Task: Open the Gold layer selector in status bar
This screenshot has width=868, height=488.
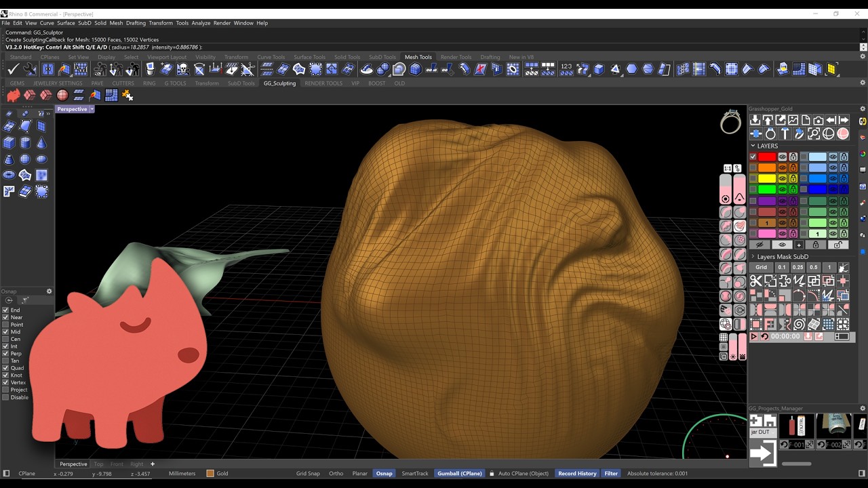Action: (x=218, y=473)
